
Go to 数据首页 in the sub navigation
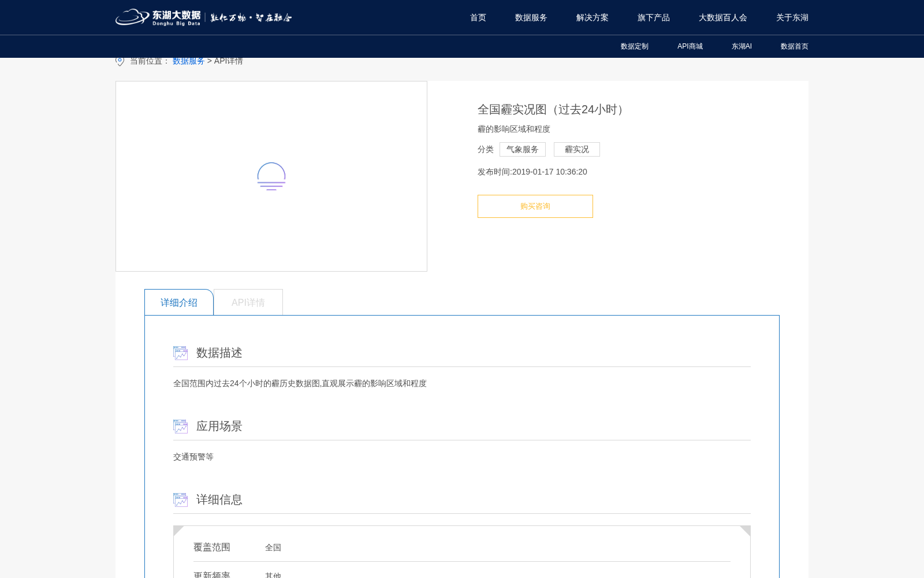pos(795,46)
